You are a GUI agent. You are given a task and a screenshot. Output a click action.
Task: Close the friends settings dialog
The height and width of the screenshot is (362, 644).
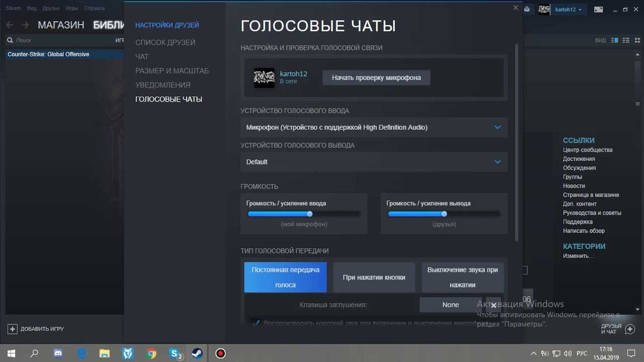tap(515, 8)
